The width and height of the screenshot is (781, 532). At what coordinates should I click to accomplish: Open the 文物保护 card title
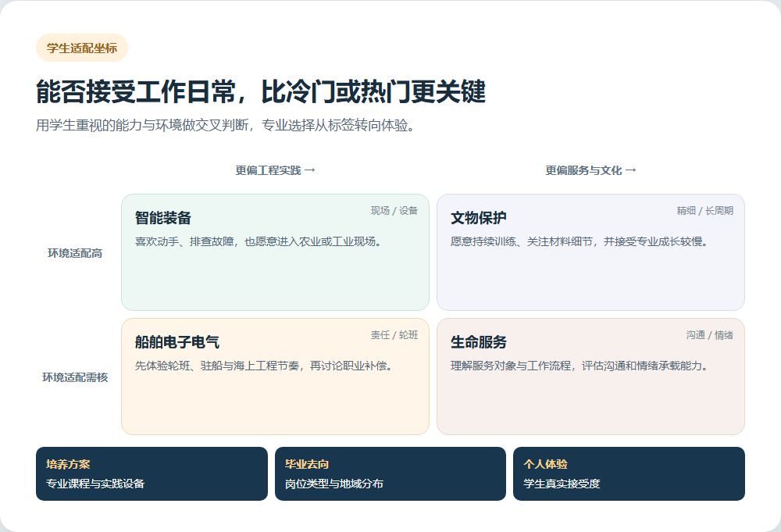pos(478,218)
